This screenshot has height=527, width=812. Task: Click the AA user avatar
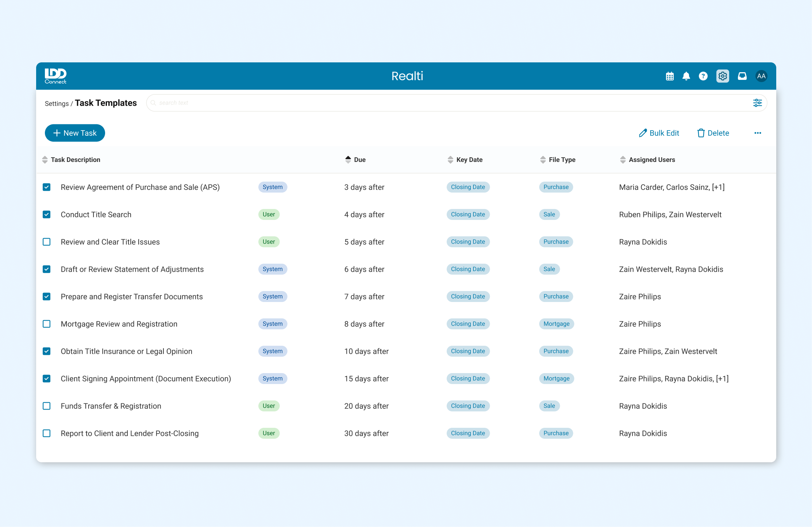click(761, 76)
